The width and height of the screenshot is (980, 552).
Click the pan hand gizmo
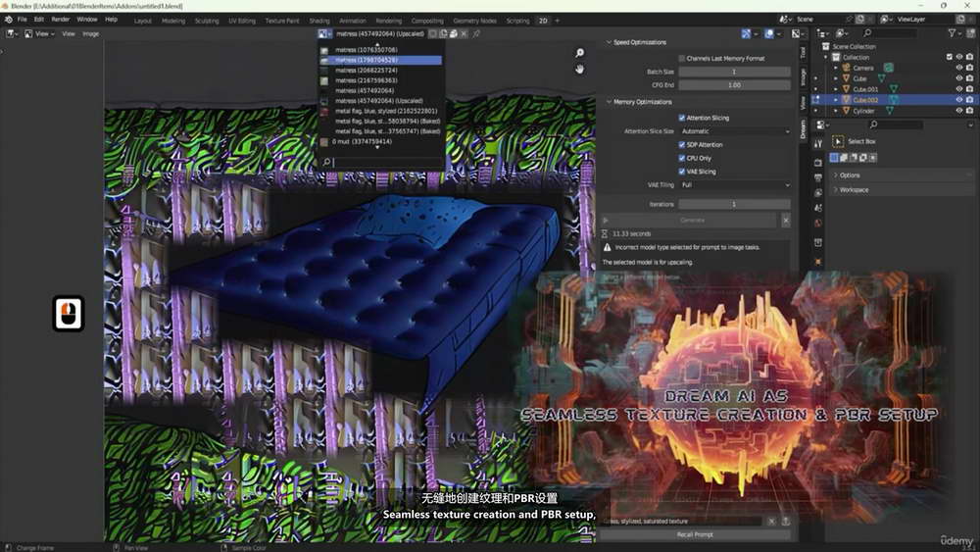pos(579,69)
